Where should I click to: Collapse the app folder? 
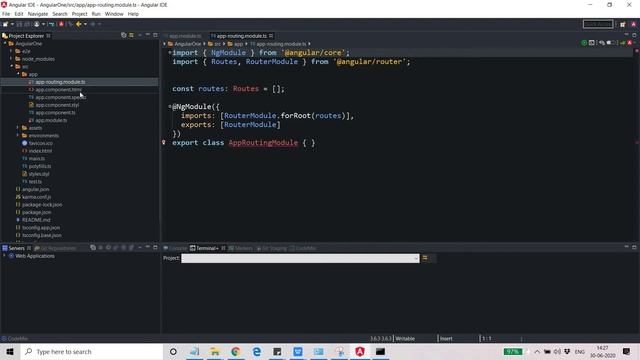pyautogui.click(x=18, y=74)
